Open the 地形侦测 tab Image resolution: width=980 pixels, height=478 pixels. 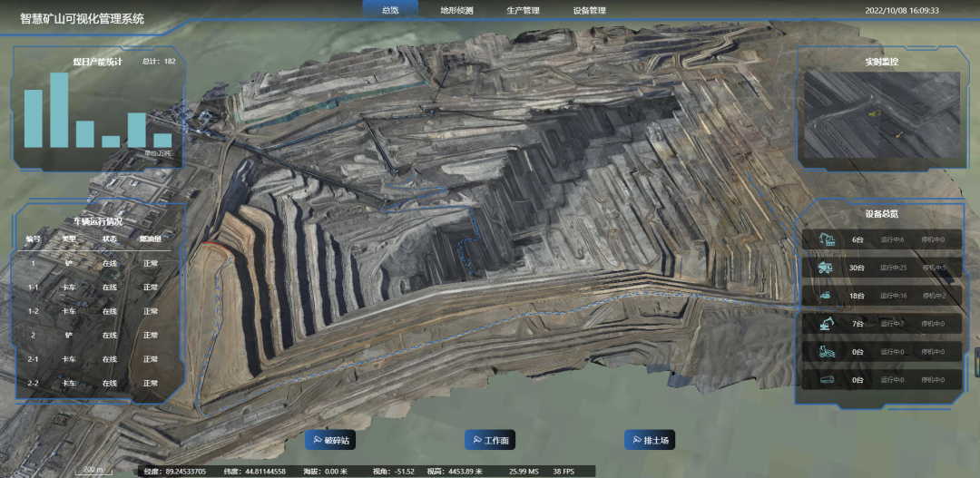[x=456, y=10]
